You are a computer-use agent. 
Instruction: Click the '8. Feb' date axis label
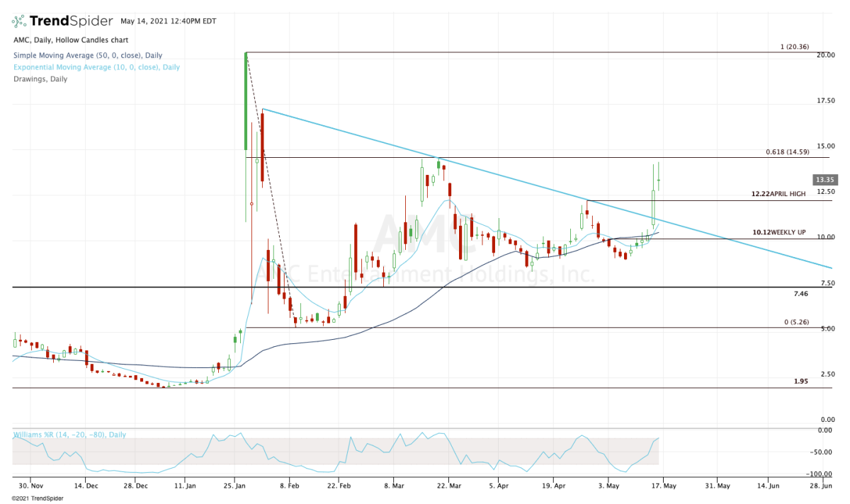click(x=290, y=486)
